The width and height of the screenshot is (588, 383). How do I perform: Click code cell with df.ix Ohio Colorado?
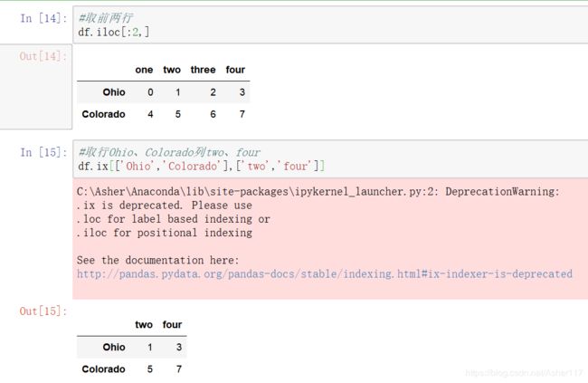point(330,158)
